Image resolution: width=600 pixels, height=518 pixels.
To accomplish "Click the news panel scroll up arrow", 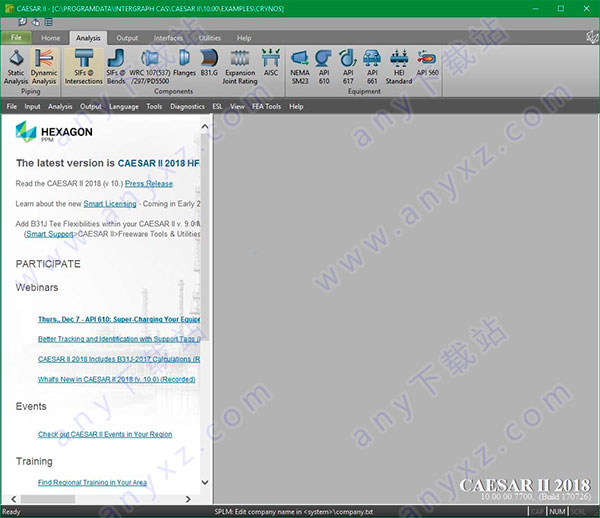I will coord(205,126).
